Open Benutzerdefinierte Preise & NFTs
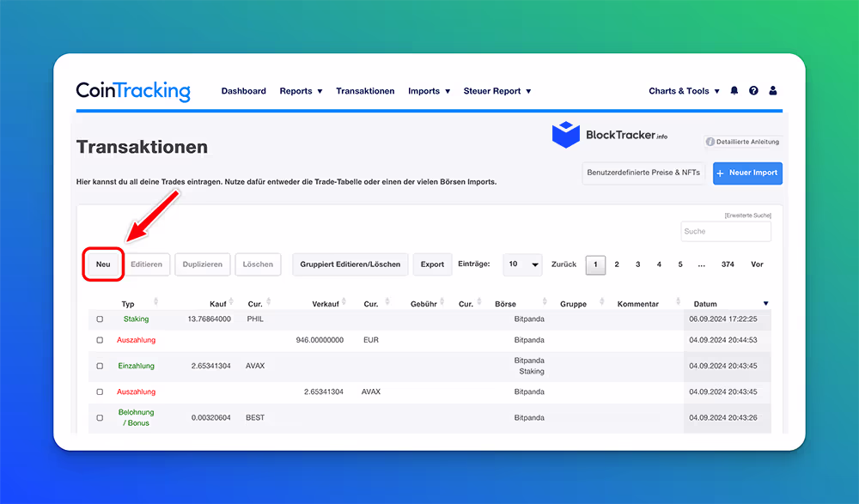This screenshot has width=859, height=504. [643, 173]
